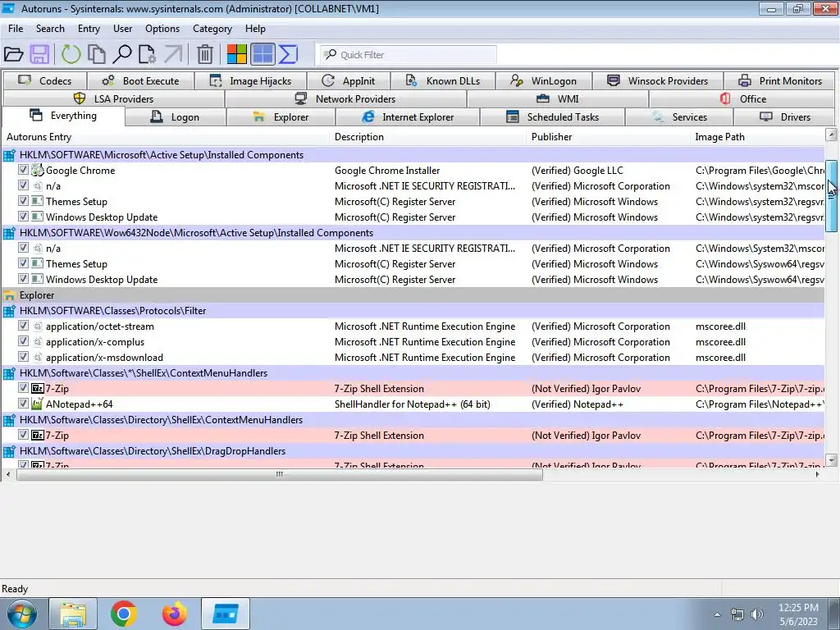Switch to the Drivers tab
This screenshot has height=630, width=840.
(x=785, y=116)
